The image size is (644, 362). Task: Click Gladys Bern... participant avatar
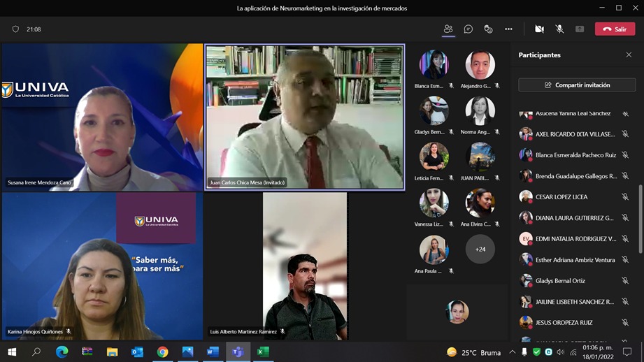434,110
